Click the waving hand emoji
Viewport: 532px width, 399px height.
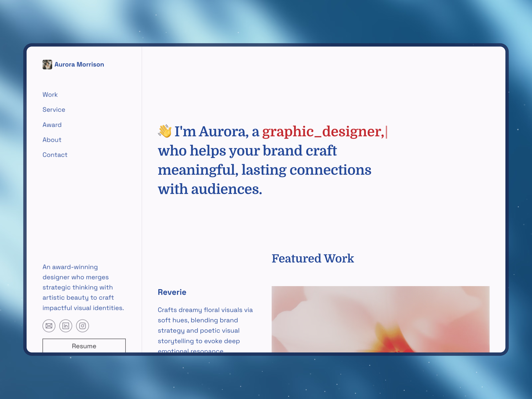165,131
